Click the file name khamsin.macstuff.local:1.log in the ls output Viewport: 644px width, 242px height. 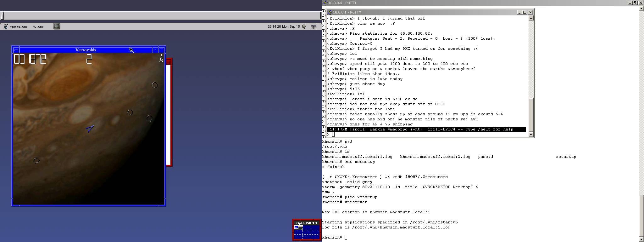tap(357, 157)
